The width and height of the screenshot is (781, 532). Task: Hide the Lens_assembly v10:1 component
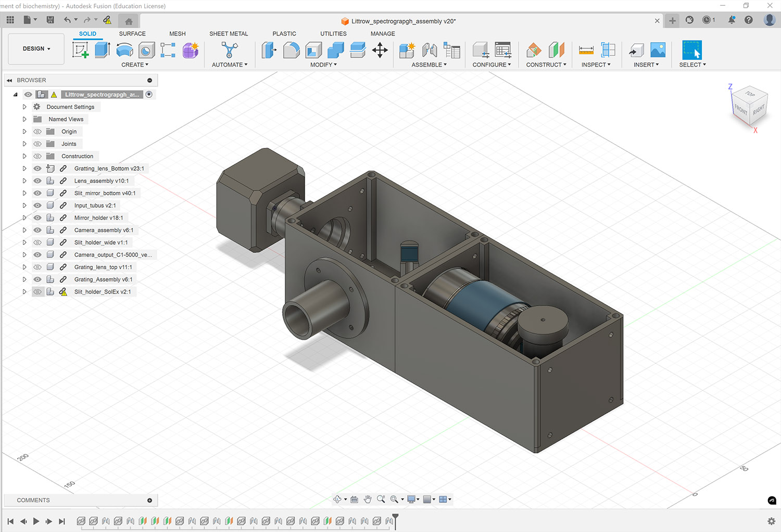coord(37,181)
